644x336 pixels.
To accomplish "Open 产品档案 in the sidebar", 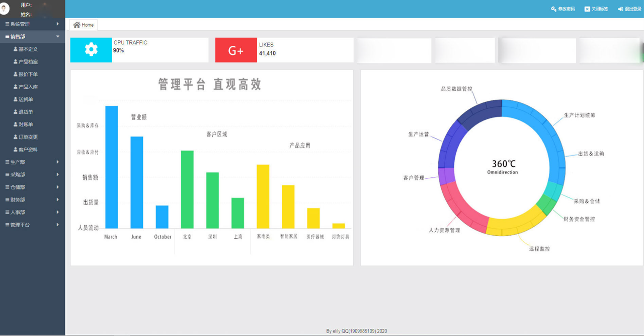I will tap(28, 62).
